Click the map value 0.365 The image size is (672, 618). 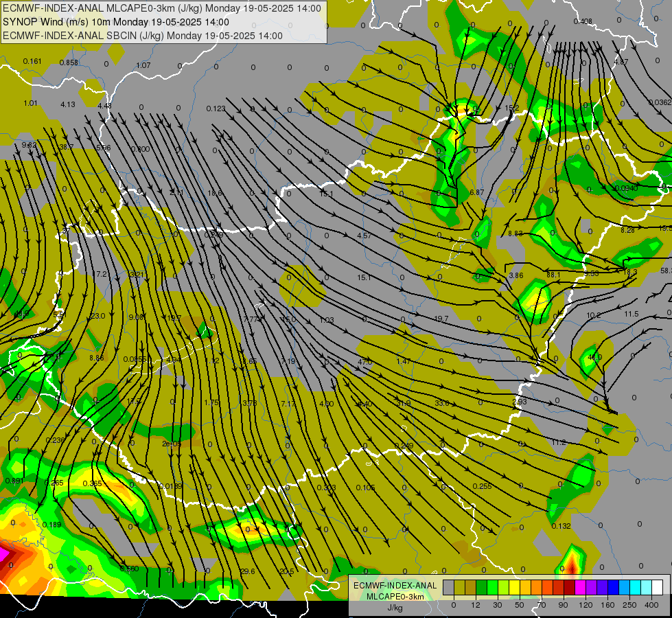tap(92, 483)
